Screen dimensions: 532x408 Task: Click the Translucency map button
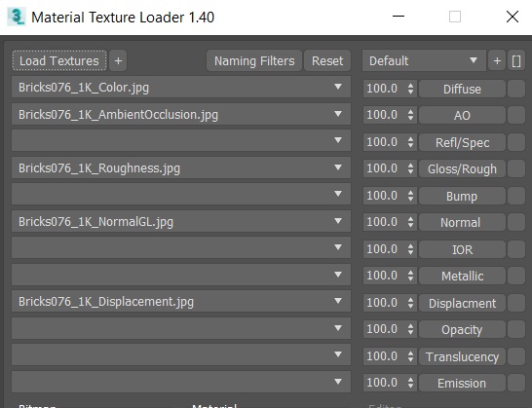tap(462, 356)
